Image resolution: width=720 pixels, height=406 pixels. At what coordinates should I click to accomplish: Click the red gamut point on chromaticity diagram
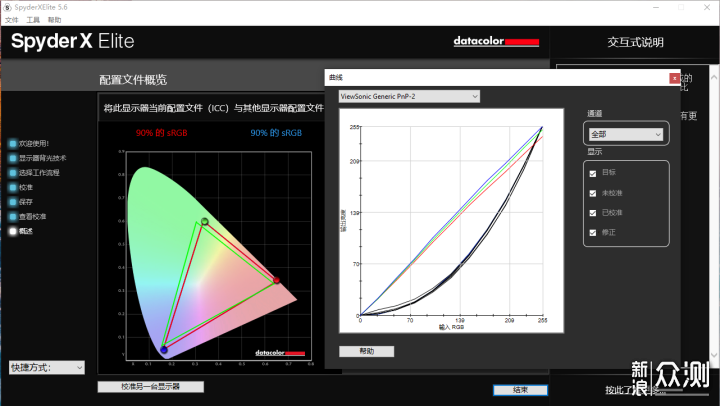(x=276, y=280)
